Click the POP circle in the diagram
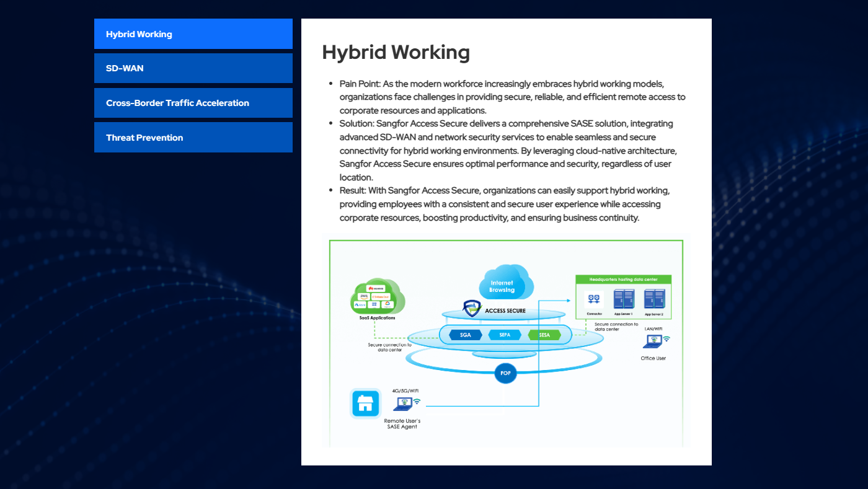This screenshot has height=489, width=868. [505, 373]
